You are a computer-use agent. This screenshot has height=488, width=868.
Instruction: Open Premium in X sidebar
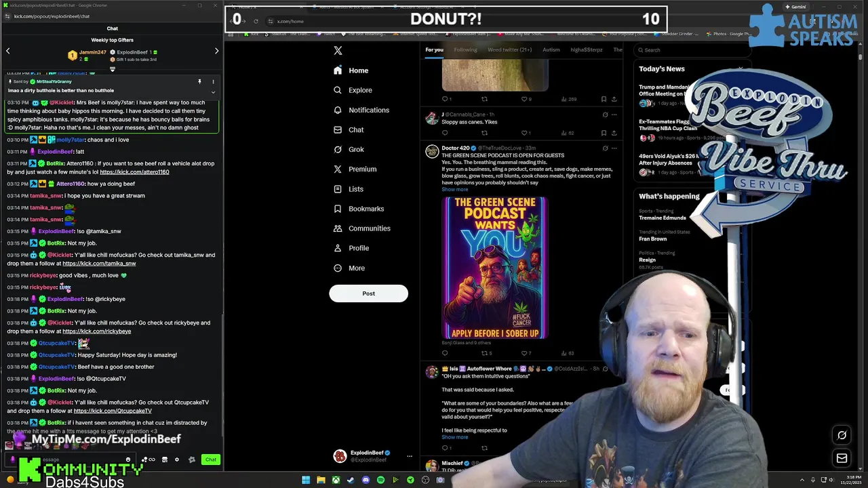point(355,169)
